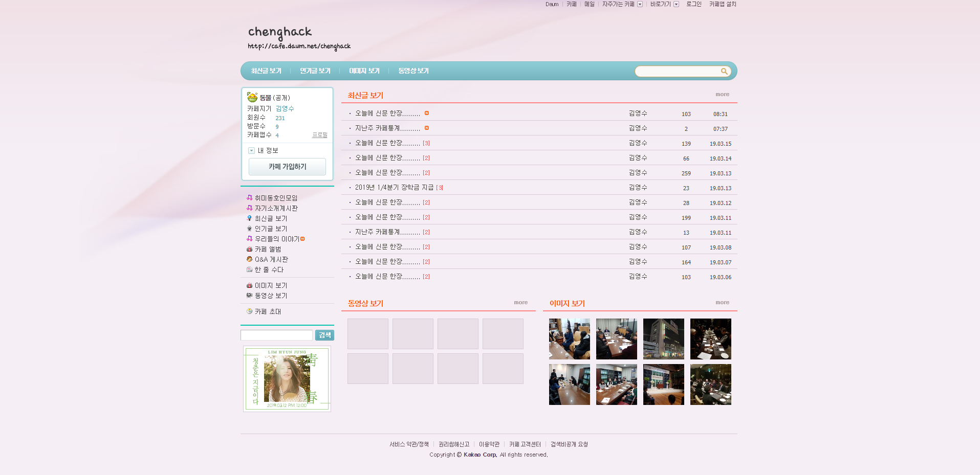Screen dimensions: 980x475
Task: Click the music note icon beside 취미동호인모임
Action: pos(249,197)
